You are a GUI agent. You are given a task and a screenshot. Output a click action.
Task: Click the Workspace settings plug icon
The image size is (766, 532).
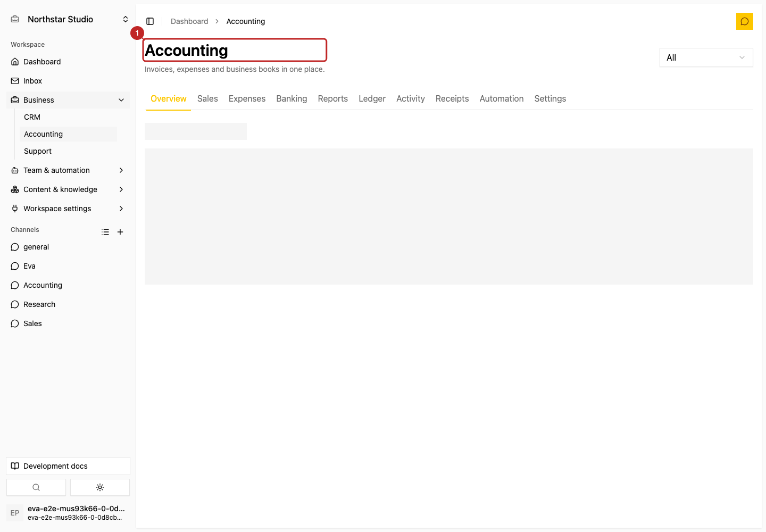15,209
